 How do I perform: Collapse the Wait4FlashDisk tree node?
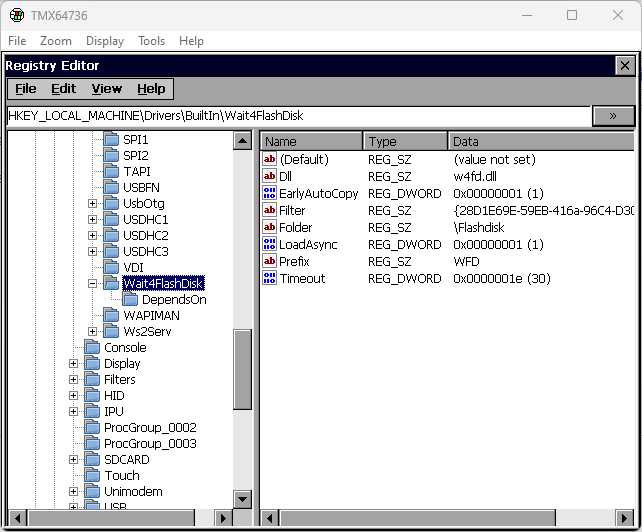coord(93,283)
